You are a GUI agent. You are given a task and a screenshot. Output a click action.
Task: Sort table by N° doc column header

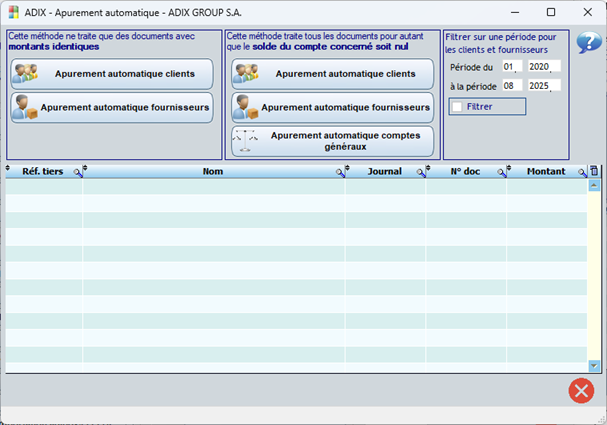465,171
